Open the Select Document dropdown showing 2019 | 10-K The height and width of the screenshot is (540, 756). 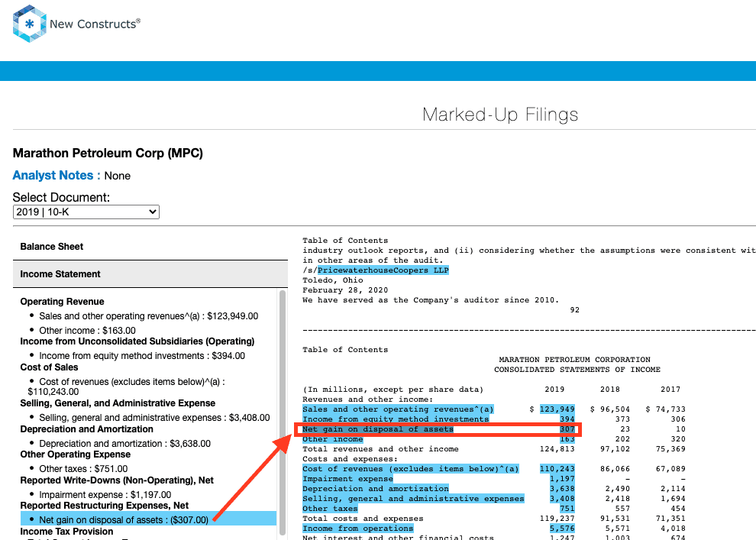coord(86,212)
